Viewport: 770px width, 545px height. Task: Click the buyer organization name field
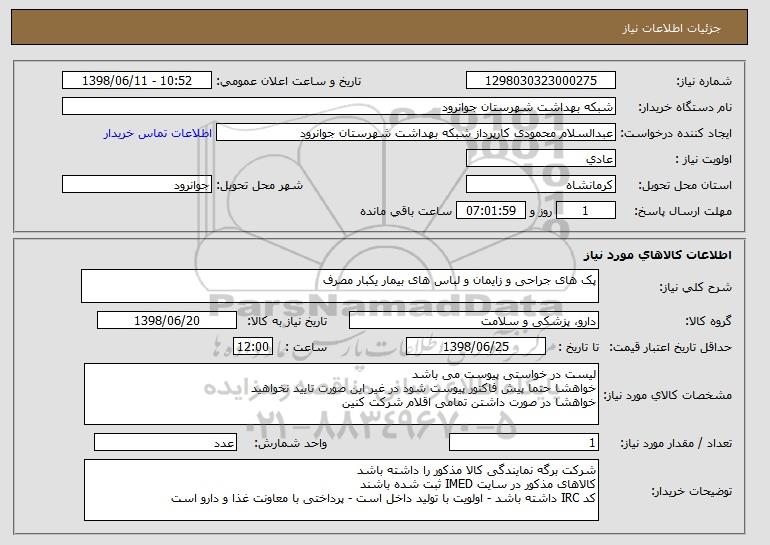pos(339,107)
